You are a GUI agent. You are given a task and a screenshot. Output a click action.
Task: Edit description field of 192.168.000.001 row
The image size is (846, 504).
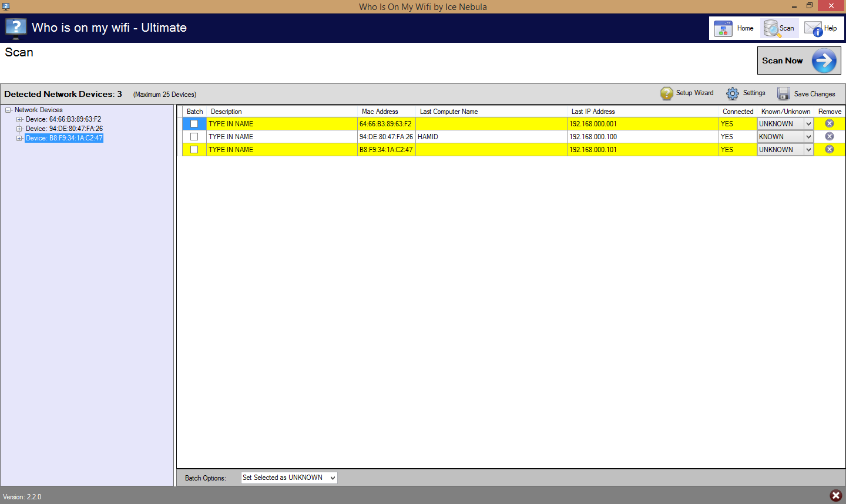pos(282,124)
